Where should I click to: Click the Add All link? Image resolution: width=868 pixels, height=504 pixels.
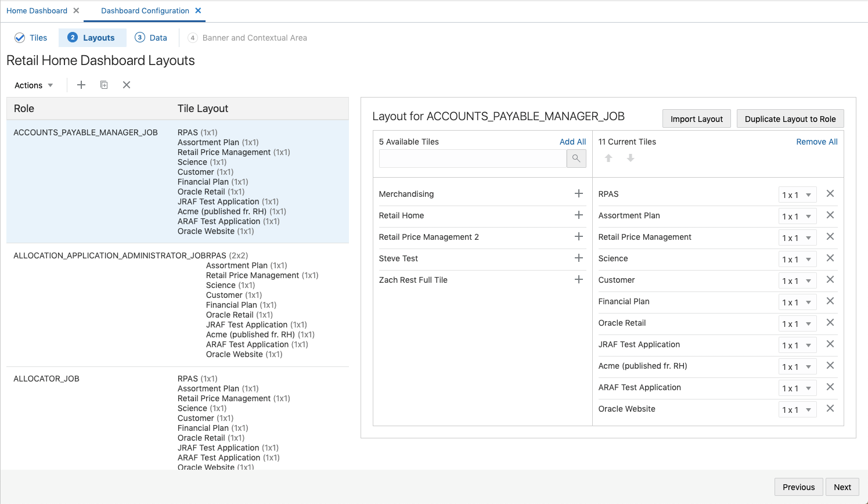572,141
